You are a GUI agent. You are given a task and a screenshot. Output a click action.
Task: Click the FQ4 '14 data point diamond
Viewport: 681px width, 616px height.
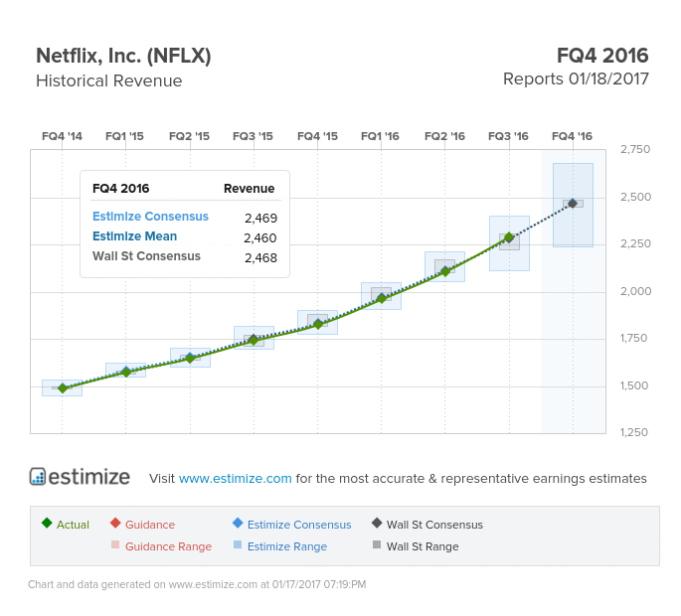63,388
